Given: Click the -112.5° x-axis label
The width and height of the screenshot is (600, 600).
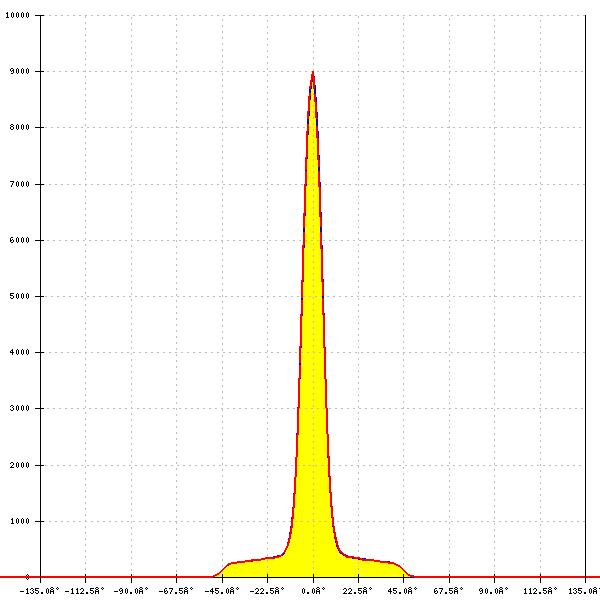Looking at the screenshot, I should (x=86, y=590).
